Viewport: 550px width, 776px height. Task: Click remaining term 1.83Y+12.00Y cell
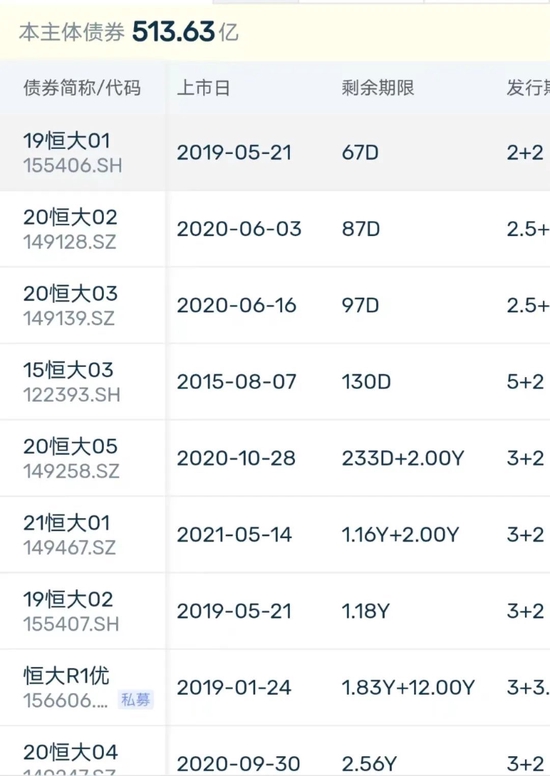click(x=408, y=687)
